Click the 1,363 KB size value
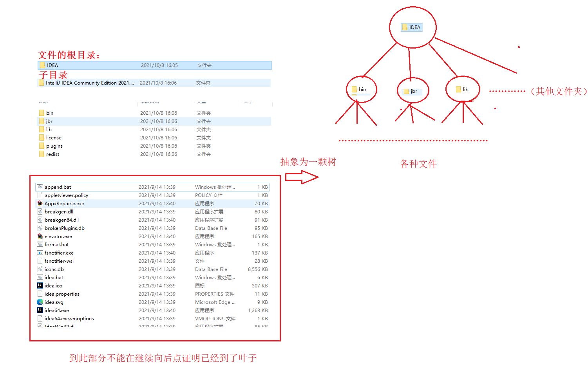This screenshot has height=372, width=588. coord(258,311)
